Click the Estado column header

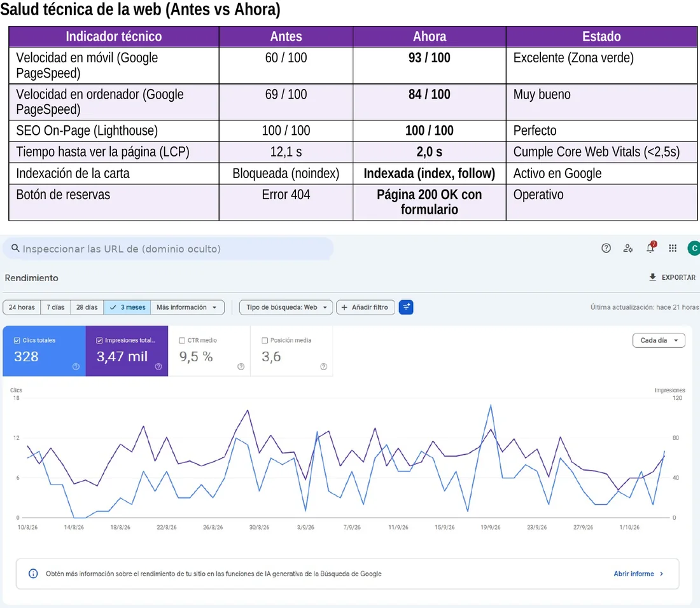coord(601,36)
